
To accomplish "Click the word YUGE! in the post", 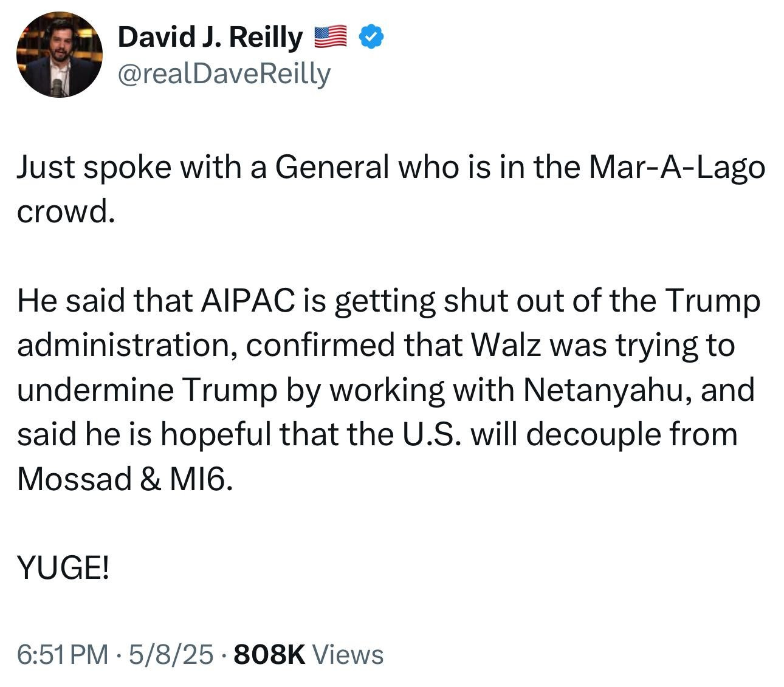I will (63, 568).
